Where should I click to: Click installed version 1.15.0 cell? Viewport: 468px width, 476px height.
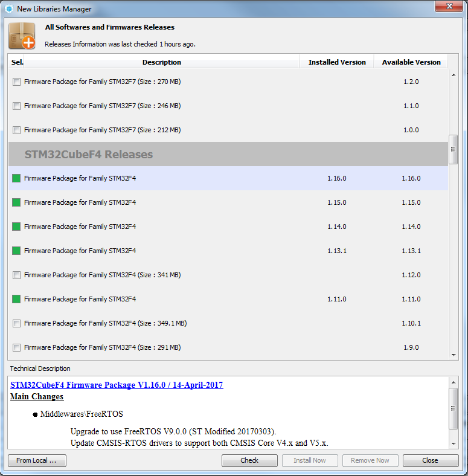[336, 202]
